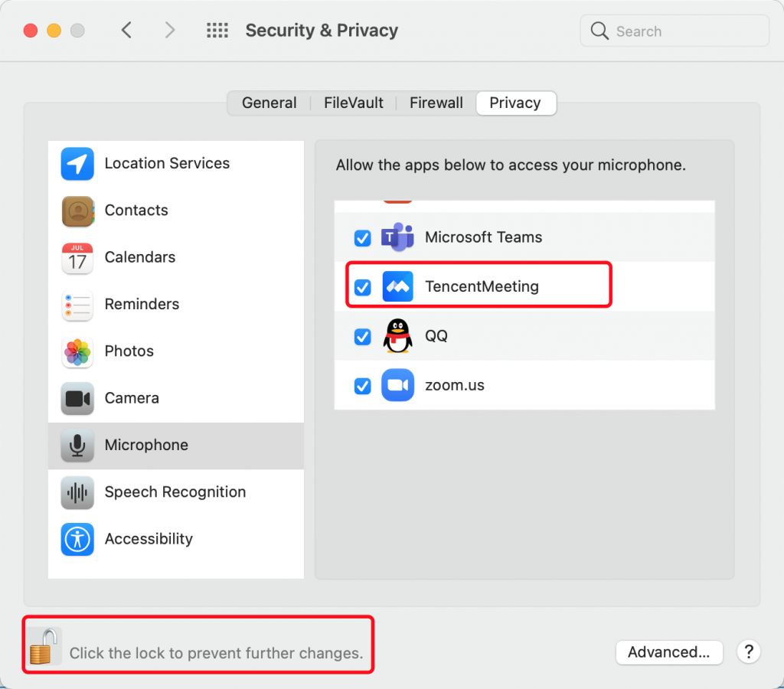Image resolution: width=784 pixels, height=689 pixels.
Task: Uncheck the QQ microphone checkbox
Action: tap(363, 336)
